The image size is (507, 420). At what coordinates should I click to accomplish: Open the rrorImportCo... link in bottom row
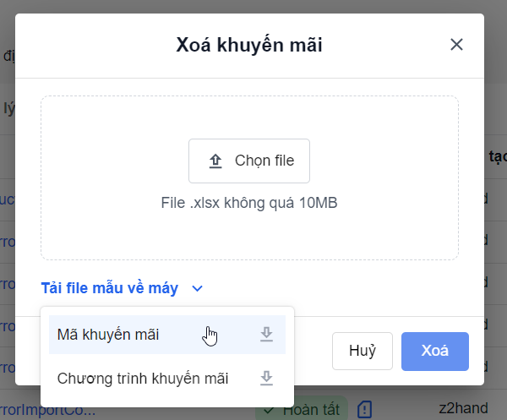(x=47, y=410)
